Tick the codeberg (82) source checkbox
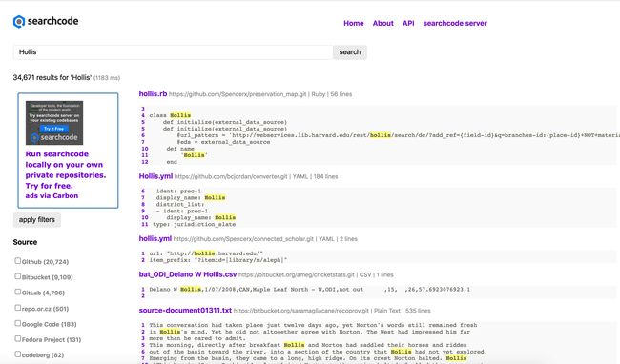This screenshot has width=620, height=364. (18, 354)
